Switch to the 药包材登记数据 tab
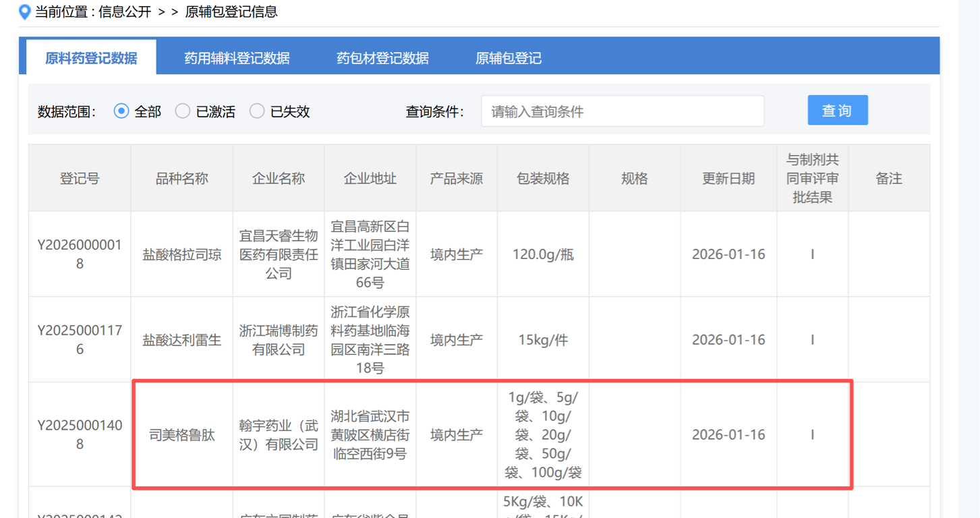The width and height of the screenshot is (980, 518). tap(382, 58)
